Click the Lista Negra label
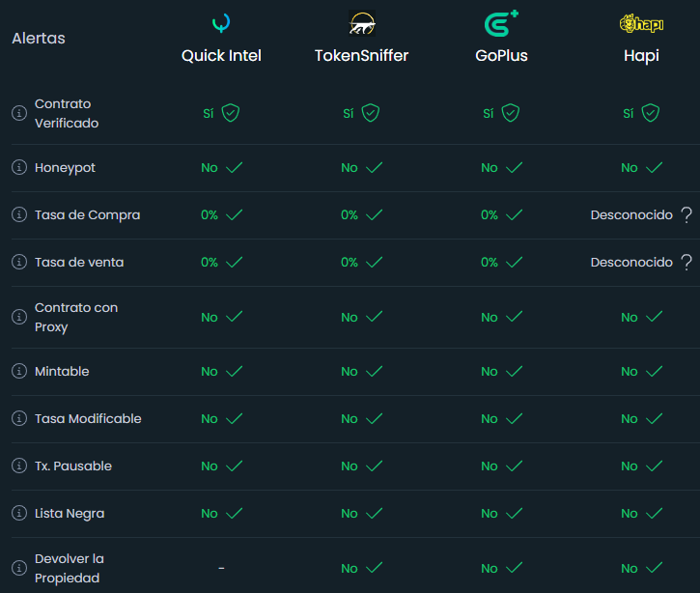This screenshot has height=593, width=700. tap(70, 514)
